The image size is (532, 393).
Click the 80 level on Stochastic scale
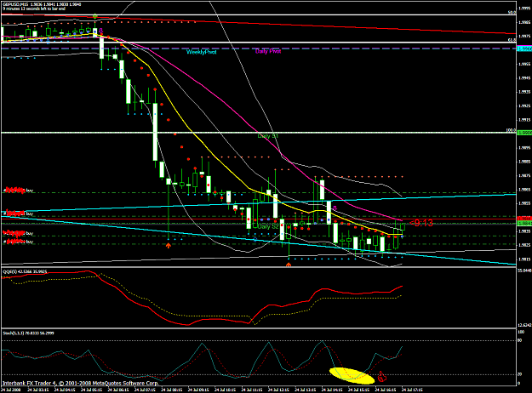(x=520, y=341)
